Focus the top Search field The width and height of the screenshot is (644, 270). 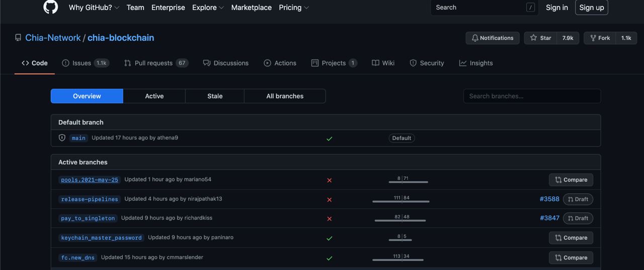[484, 8]
